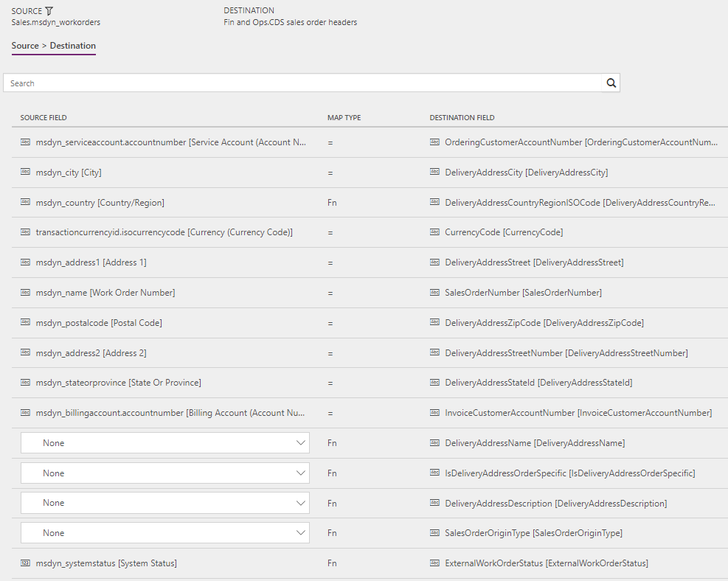Open the Fn map type for DeliveryAddressName
This screenshot has height=581, width=728.
pos(332,442)
